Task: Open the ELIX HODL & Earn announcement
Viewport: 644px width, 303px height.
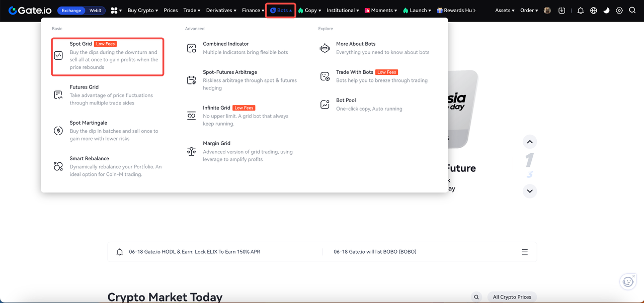Action: 194,252
